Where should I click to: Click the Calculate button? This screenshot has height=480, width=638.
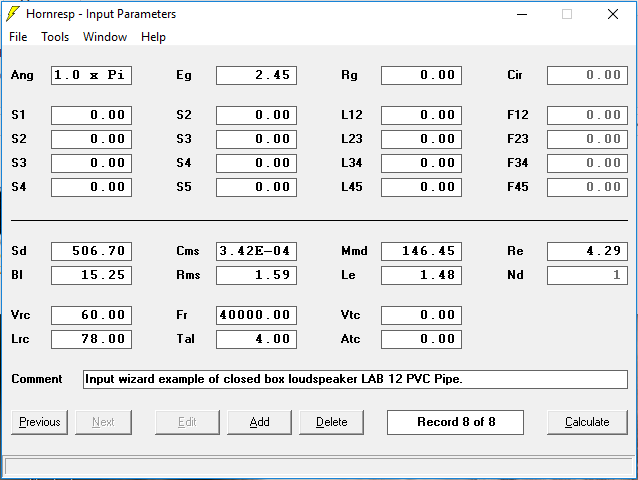(x=587, y=422)
